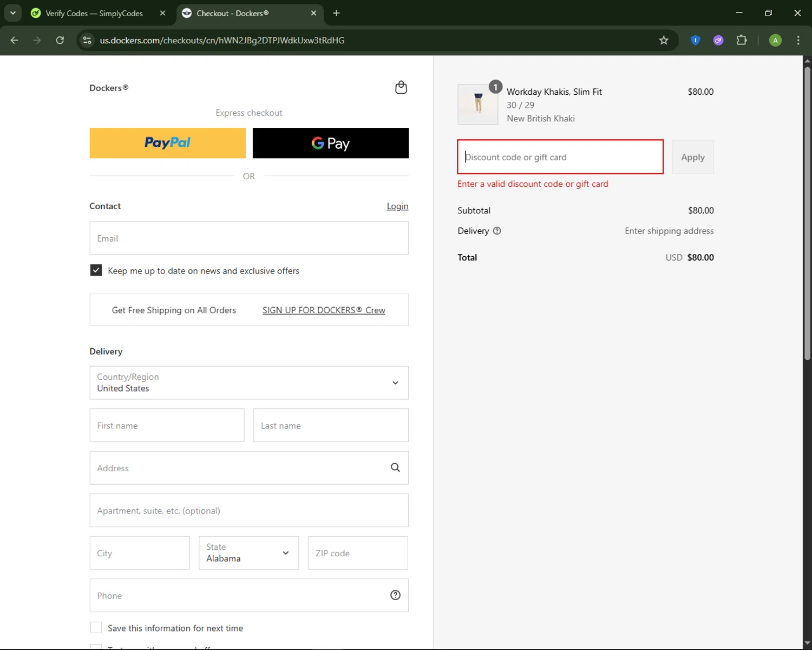Click the Workday Khakis, Slim Fit title
Image resolution: width=812 pixels, height=650 pixels.
(554, 92)
